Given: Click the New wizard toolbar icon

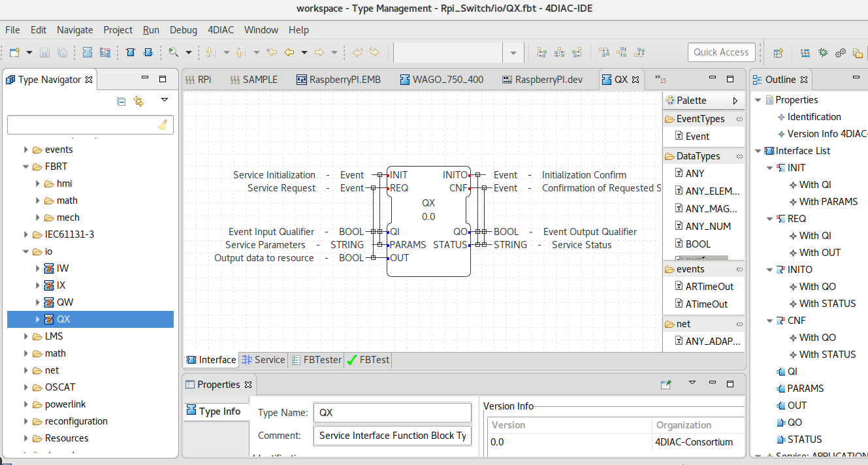Looking at the screenshot, I should coord(14,52).
